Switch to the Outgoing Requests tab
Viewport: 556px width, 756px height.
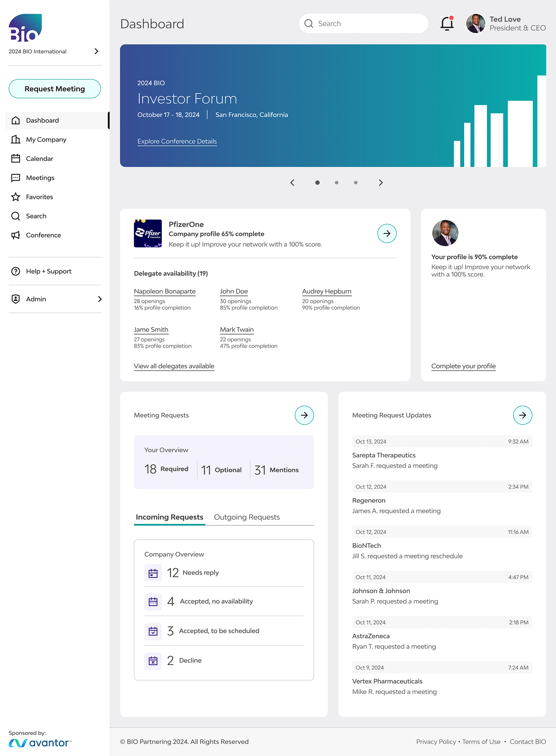[x=247, y=517]
